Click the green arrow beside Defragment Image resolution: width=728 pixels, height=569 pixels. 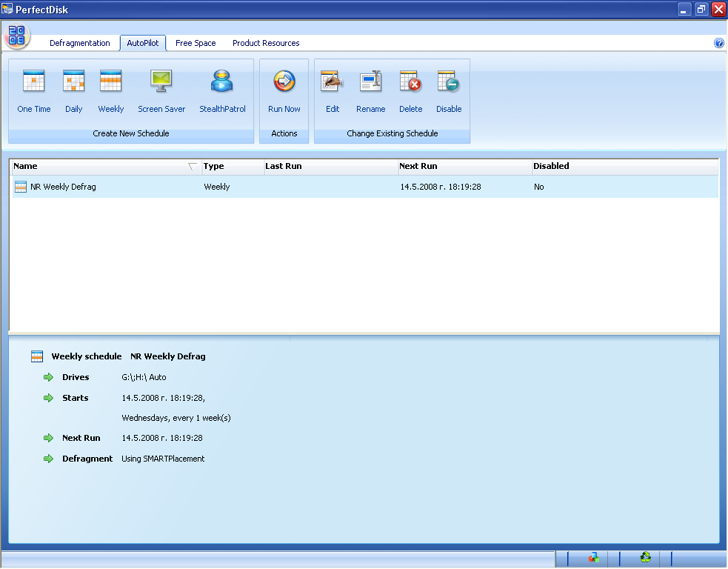click(x=48, y=459)
